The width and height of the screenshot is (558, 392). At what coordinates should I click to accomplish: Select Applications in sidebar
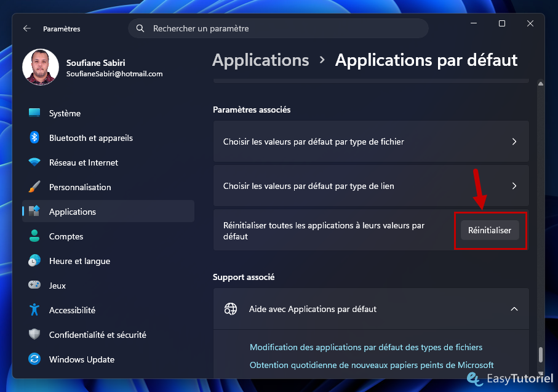tap(108, 212)
